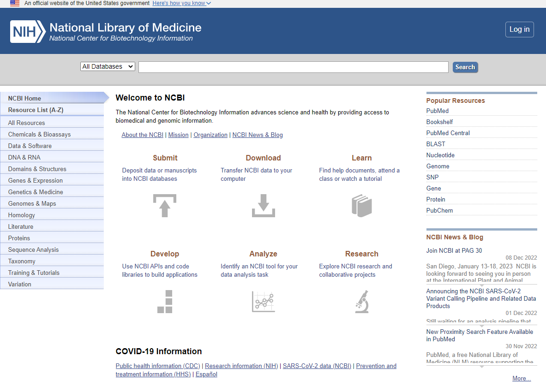Click the Submit upload arrow icon
The width and height of the screenshot is (546, 392).
165,206
